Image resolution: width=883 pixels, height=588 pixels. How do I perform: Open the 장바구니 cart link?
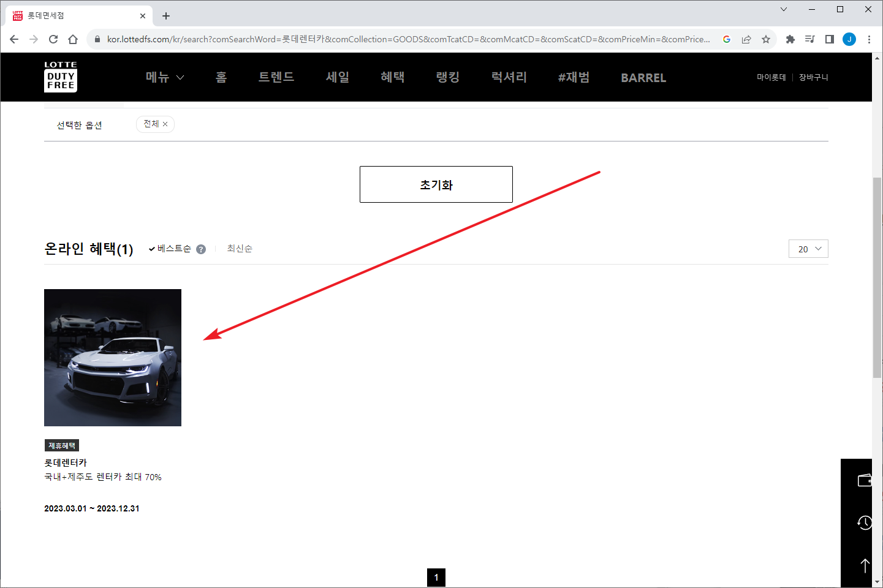(x=814, y=77)
